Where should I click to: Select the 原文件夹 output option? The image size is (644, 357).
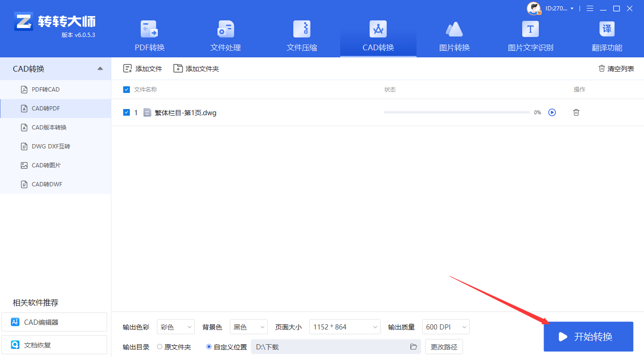[161, 347]
